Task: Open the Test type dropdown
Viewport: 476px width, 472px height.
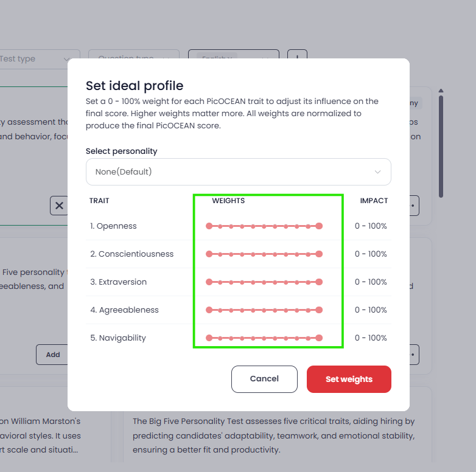Action: pos(37,58)
